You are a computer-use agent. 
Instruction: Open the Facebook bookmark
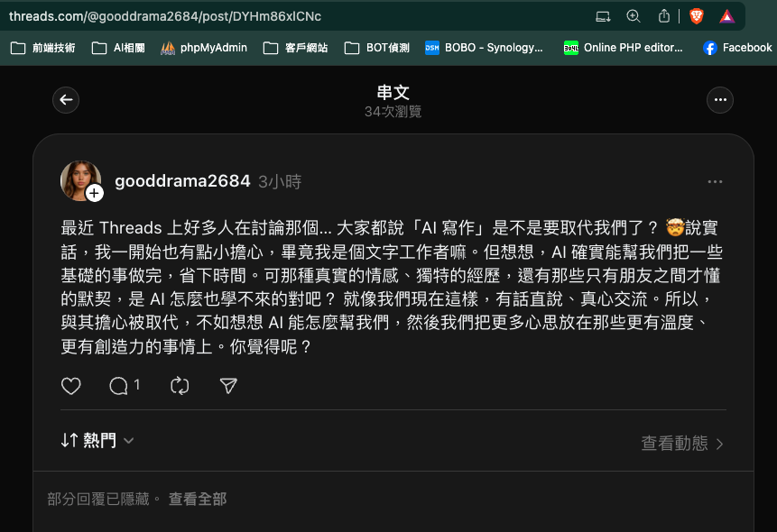[737, 48]
